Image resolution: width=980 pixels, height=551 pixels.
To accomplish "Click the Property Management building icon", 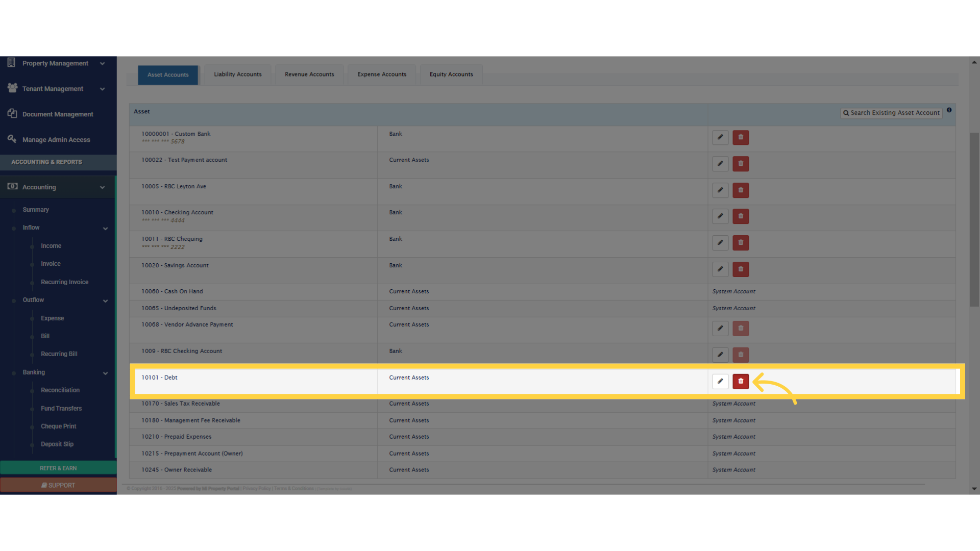I will pyautogui.click(x=11, y=62).
